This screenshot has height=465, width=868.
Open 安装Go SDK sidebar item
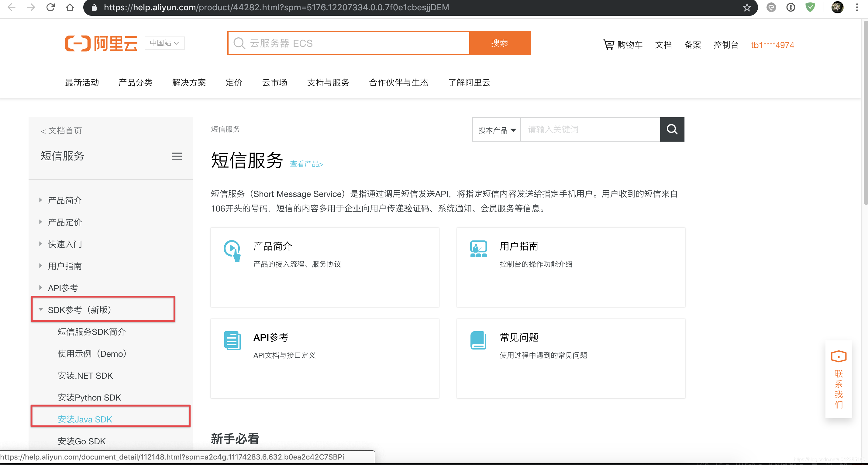pos(82,441)
